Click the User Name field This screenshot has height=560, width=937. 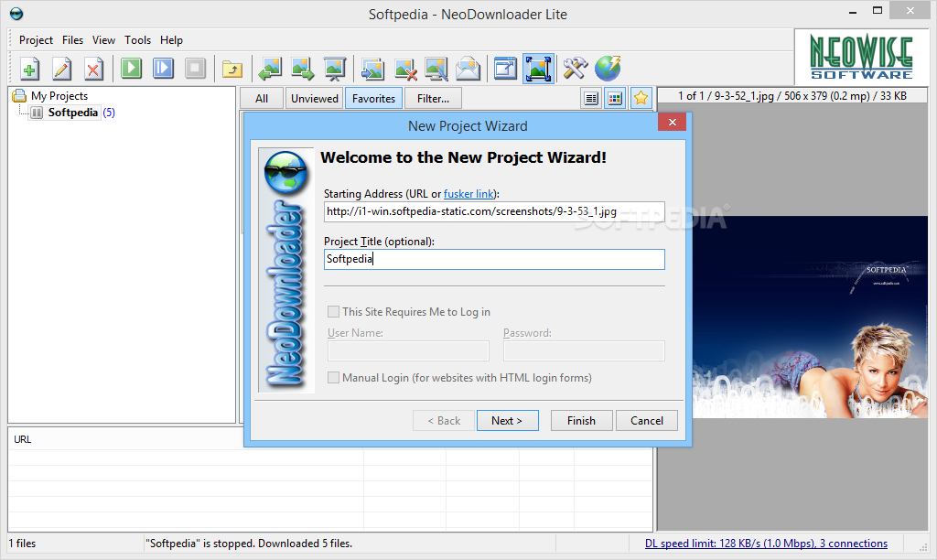(x=408, y=350)
